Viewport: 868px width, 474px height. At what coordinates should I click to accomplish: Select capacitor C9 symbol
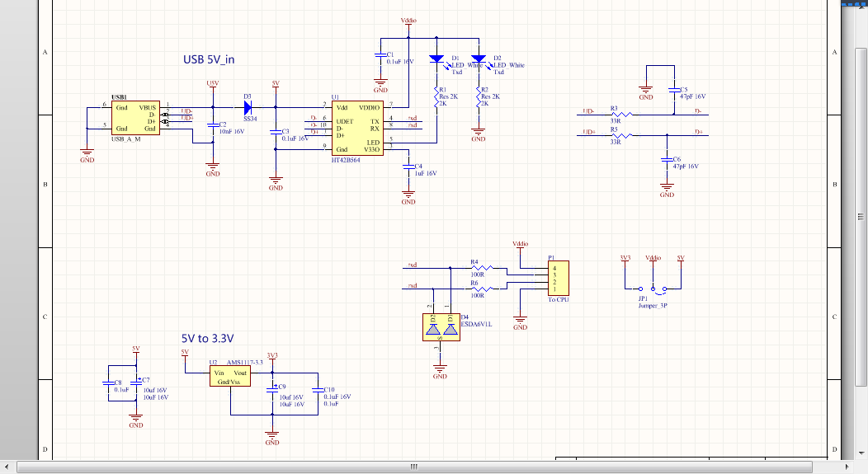(271, 389)
